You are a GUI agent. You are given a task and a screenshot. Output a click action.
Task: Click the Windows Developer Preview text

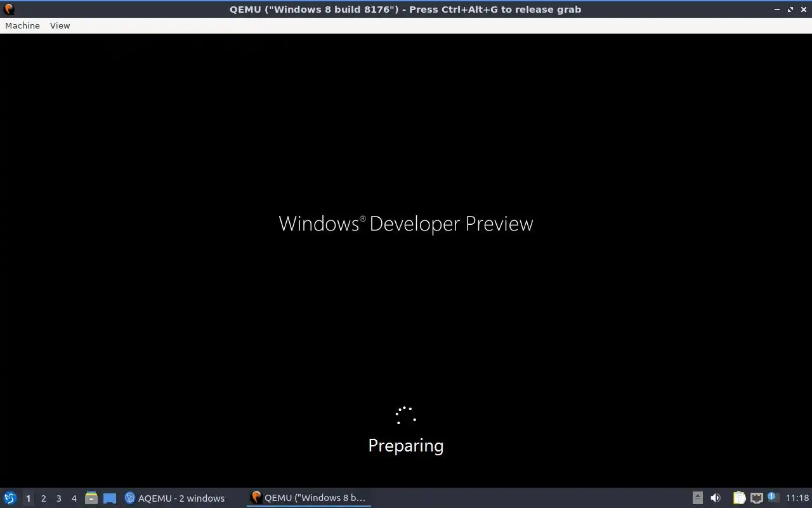click(406, 224)
